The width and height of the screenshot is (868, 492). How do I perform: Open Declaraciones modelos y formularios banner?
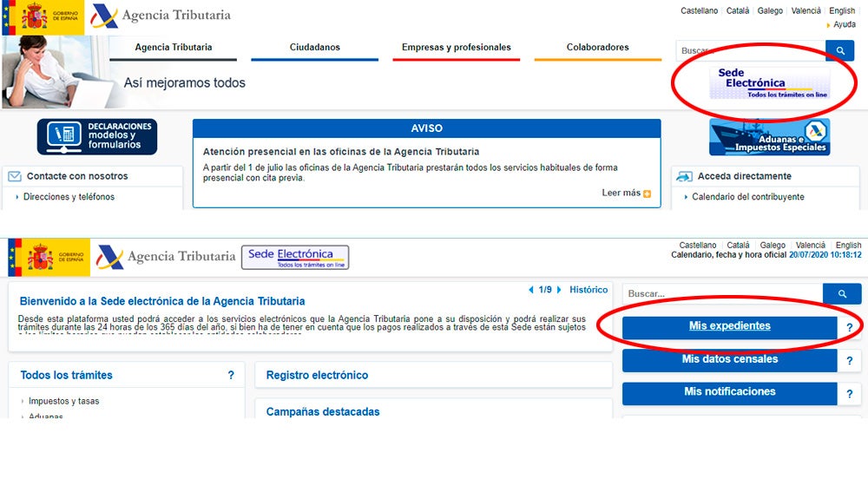(97, 136)
